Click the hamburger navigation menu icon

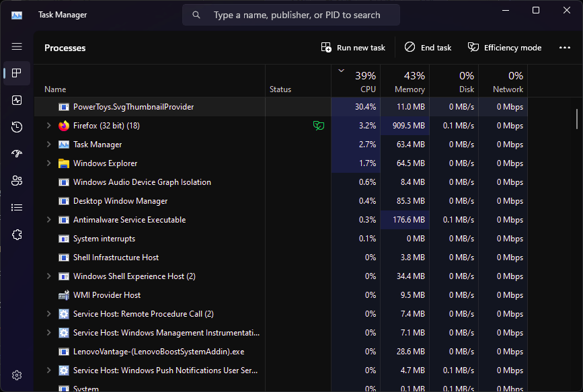point(16,46)
